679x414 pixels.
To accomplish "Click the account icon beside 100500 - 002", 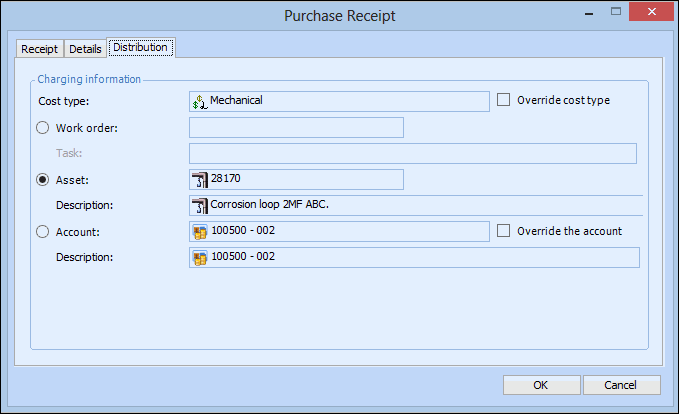I will 199,231.
